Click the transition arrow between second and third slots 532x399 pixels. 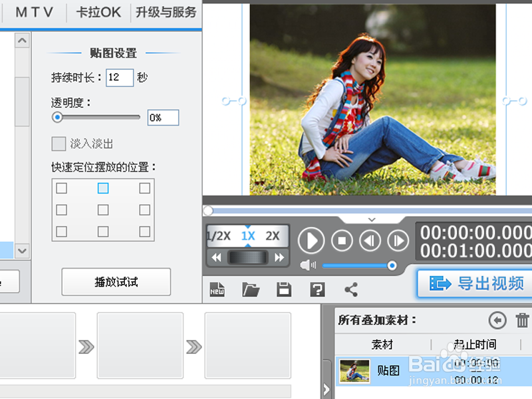[194, 346]
